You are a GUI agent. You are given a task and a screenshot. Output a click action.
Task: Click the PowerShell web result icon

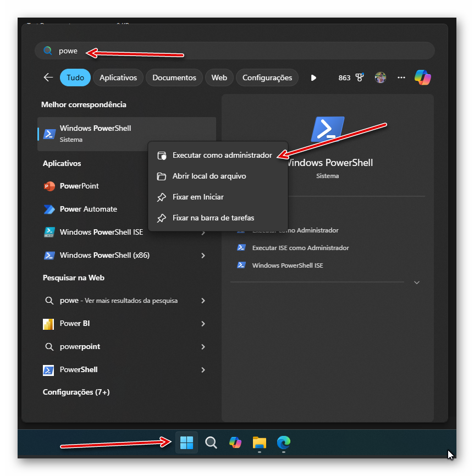(x=48, y=370)
